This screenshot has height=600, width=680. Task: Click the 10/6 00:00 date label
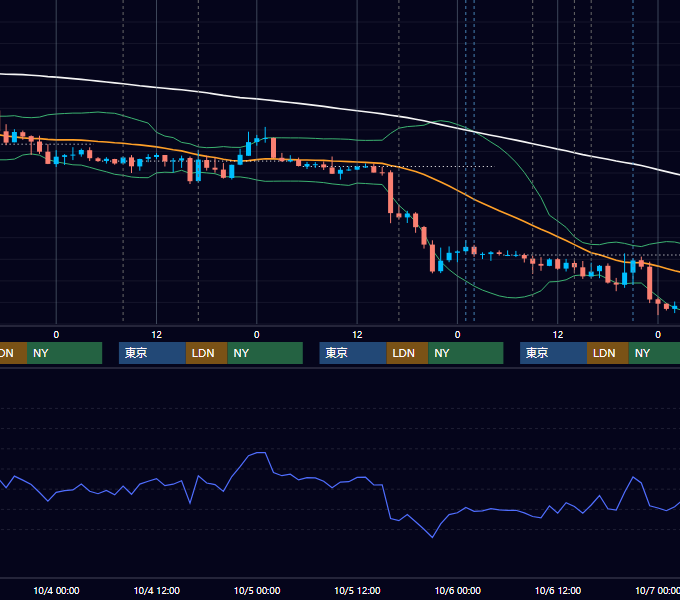[x=458, y=590]
